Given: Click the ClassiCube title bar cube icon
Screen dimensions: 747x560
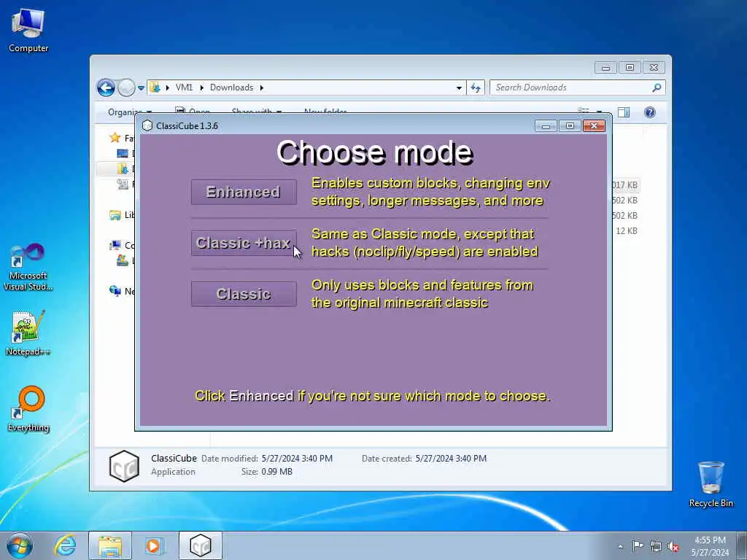Looking at the screenshot, I should point(147,125).
